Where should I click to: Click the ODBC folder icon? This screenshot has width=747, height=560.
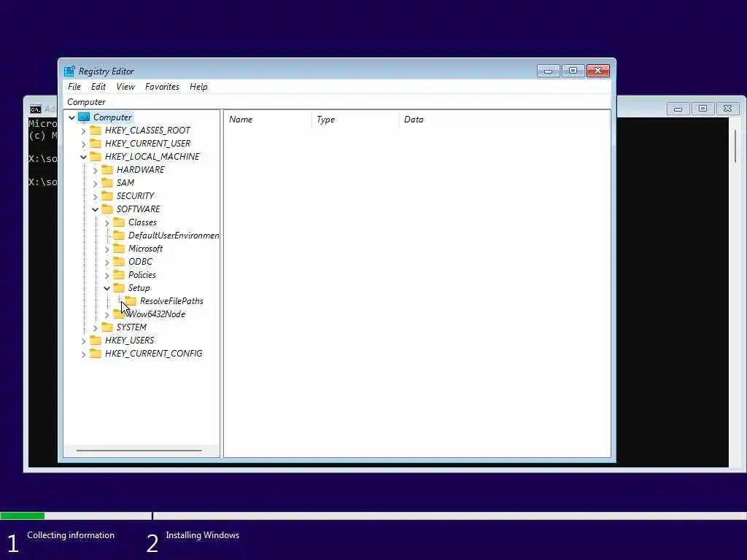coord(119,262)
